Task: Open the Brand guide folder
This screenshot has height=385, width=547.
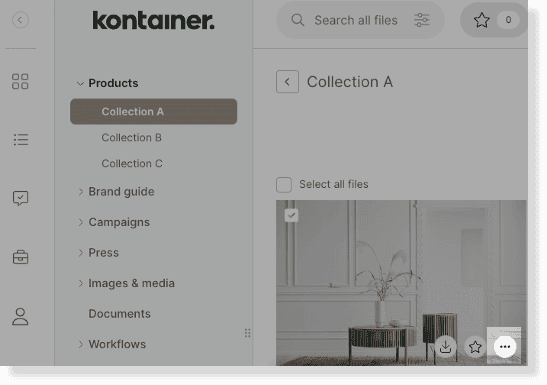Action: click(121, 191)
